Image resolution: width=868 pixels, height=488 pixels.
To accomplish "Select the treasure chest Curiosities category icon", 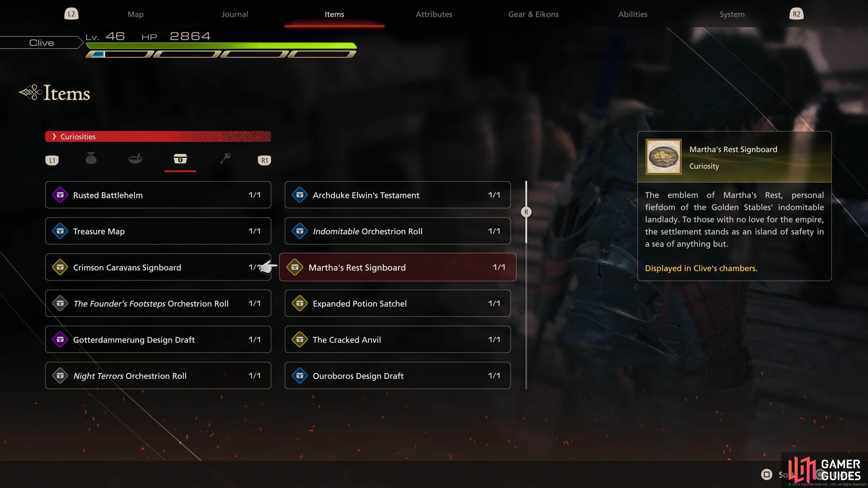I will [180, 159].
